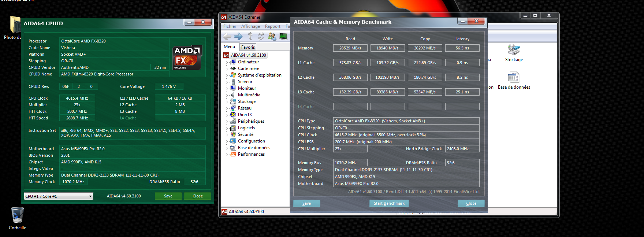Viewport: 644px width, 237px height.
Task: Click the Instruction Set list text
Action: (128, 133)
